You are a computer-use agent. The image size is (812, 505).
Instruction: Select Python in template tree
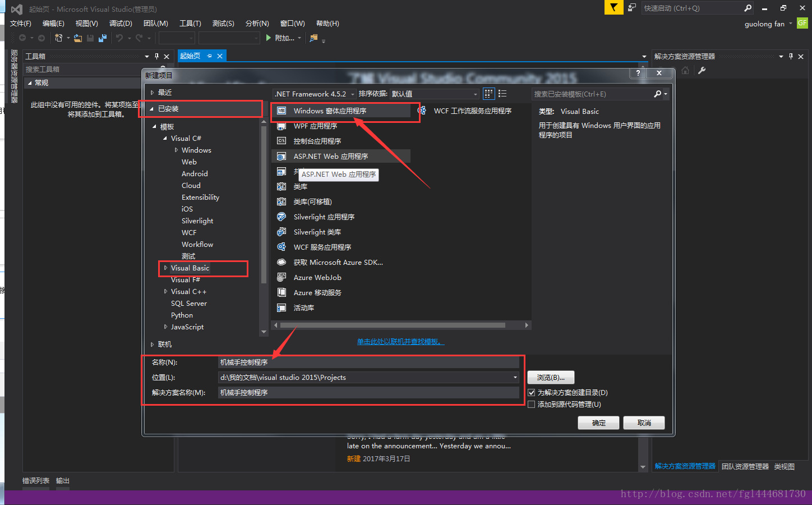182,315
